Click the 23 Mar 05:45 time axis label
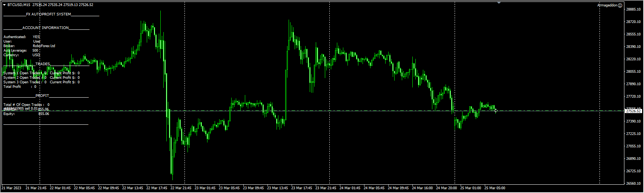This screenshot has width=644, height=193. tap(229, 188)
